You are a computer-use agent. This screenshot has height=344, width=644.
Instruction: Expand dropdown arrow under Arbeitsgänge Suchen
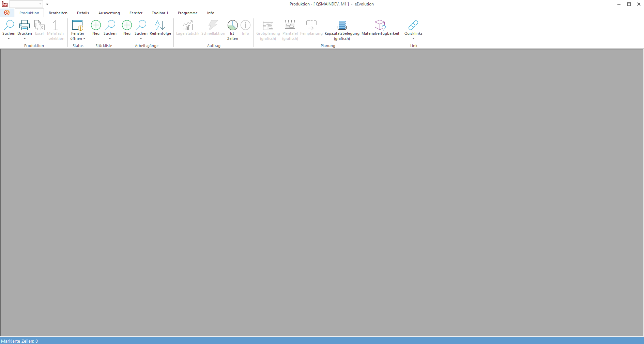141,39
